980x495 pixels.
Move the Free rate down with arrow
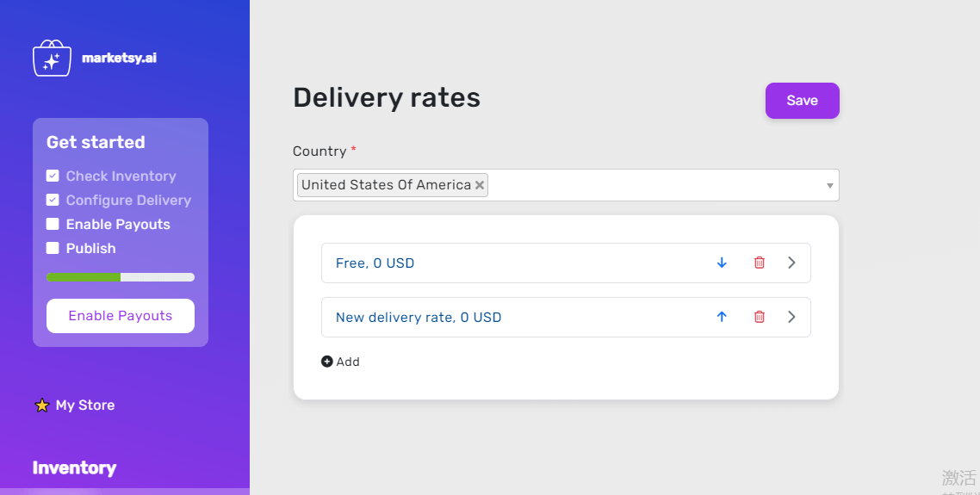click(722, 263)
